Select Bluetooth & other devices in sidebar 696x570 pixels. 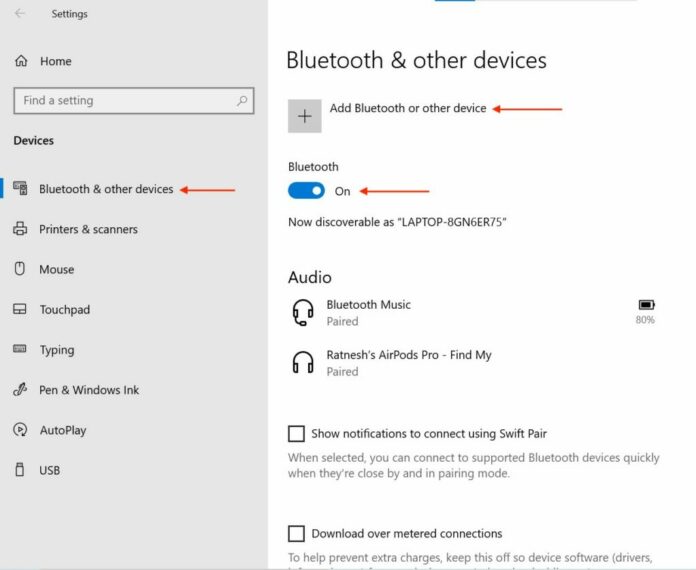click(x=106, y=189)
